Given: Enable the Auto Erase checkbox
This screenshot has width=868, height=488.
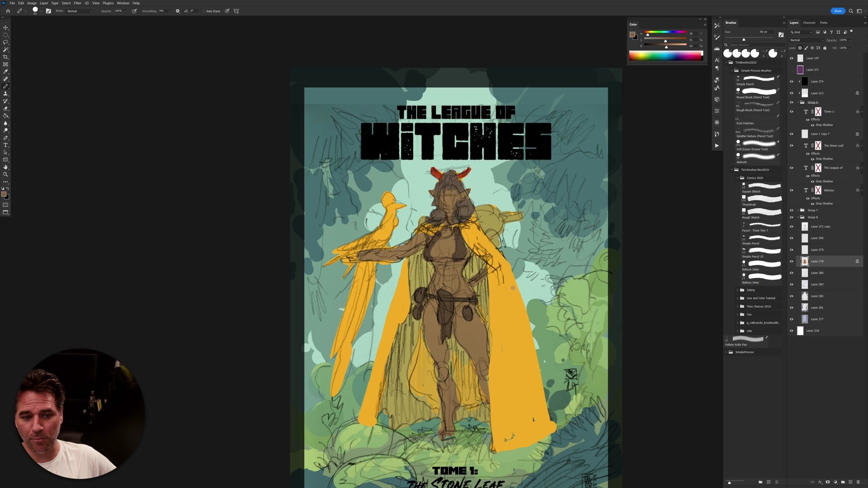Looking at the screenshot, I should pyautogui.click(x=204, y=11).
